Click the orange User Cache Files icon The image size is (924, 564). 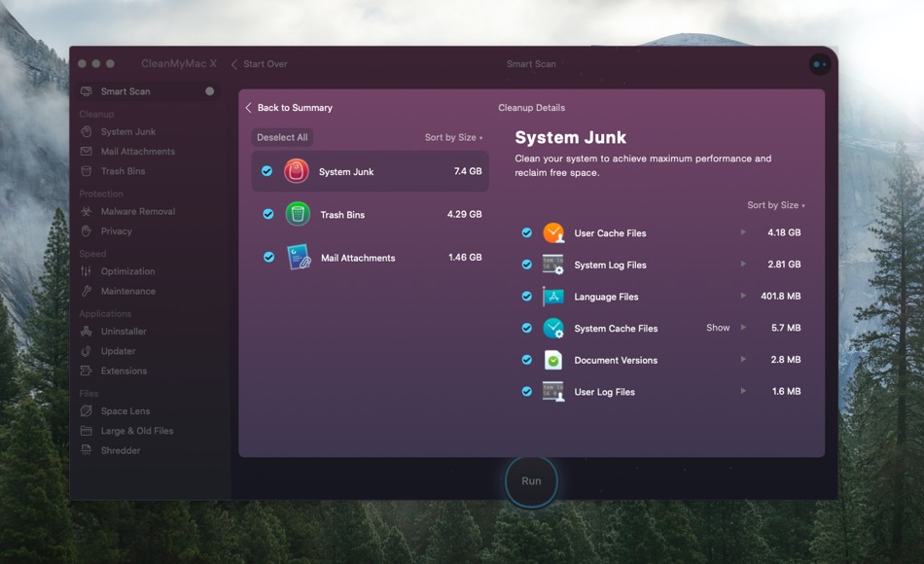pyautogui.click(x=553, y=232)
